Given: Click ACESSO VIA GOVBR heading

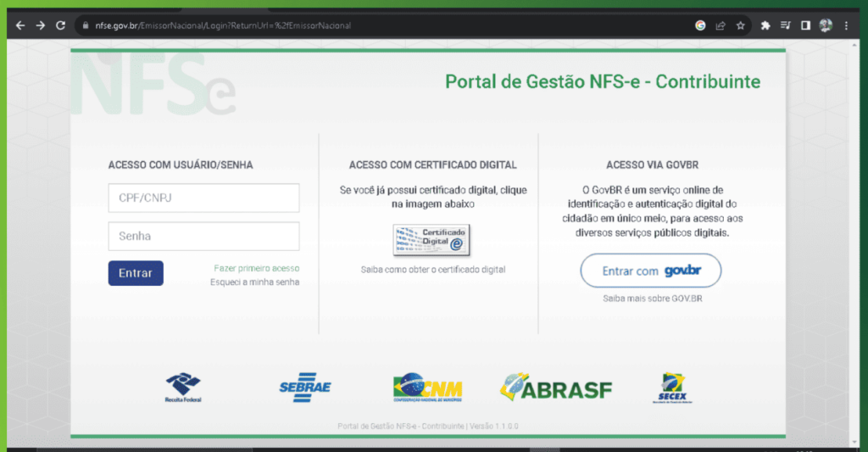Looking at the screenshot, I should point(652,165).
